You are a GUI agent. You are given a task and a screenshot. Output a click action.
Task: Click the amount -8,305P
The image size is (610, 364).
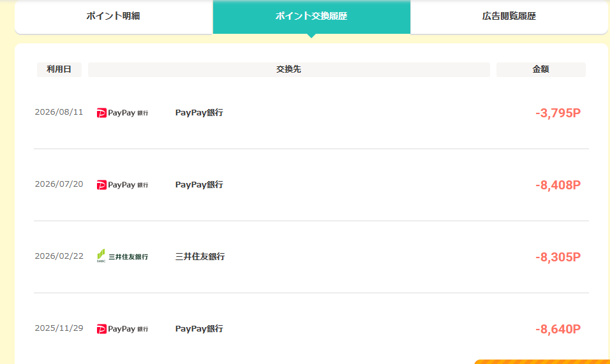point(558,257)
